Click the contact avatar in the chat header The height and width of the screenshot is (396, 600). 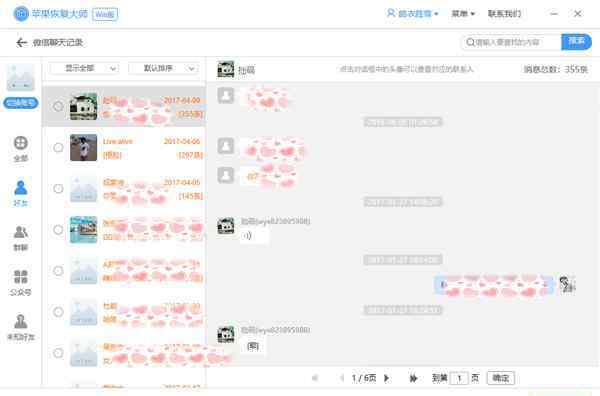coord(225,69)
